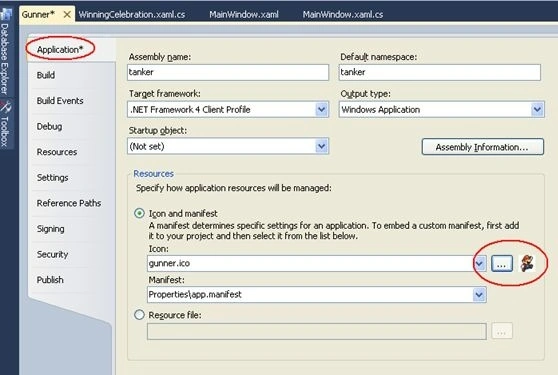This screenshot has height=375, width=558.
Task: Browse for an icon file with ellipsis button
Action: (x=502, y=264)
